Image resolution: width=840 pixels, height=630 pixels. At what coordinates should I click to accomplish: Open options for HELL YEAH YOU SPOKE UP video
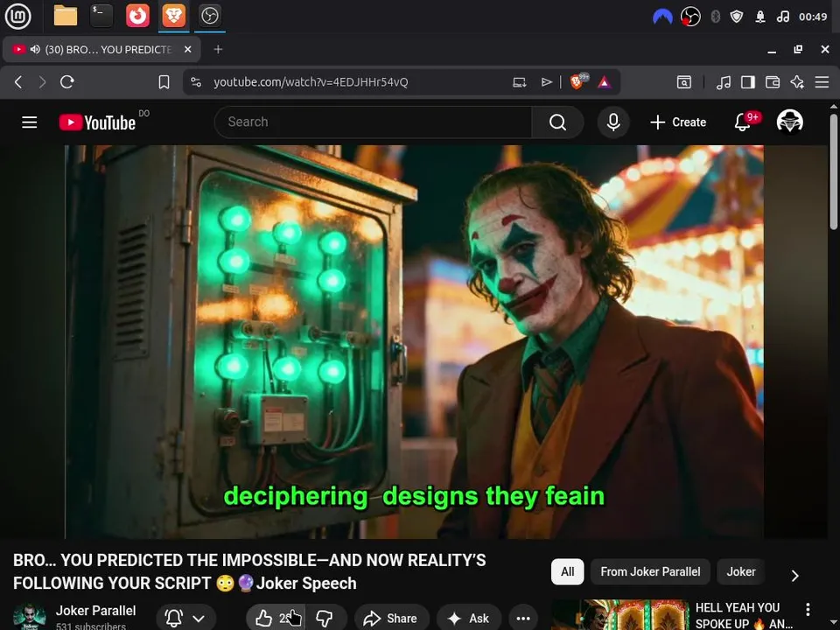808,609
